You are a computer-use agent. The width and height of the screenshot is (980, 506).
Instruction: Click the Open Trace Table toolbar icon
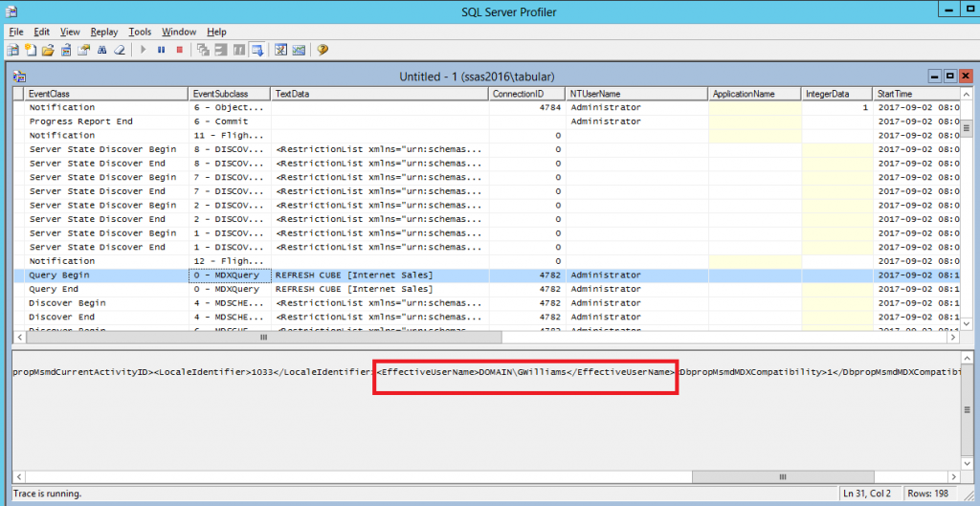[x=66, y=50]
